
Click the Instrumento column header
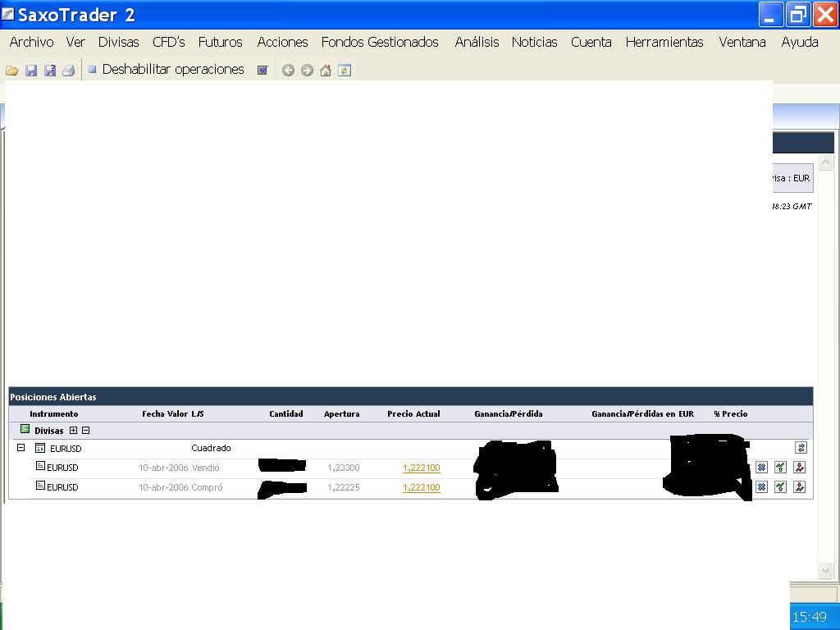53,413
